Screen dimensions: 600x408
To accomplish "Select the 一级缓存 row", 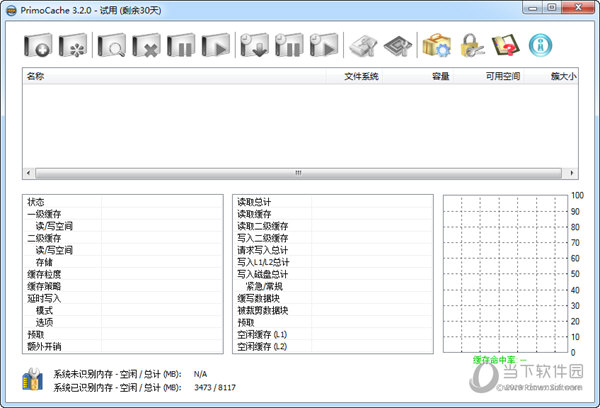I will (123, 214).
